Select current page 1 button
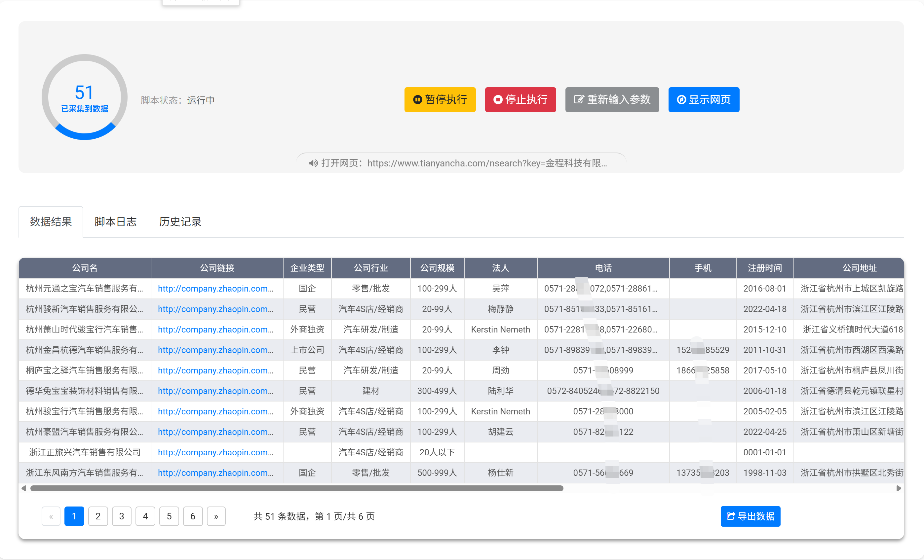This screenshot has height=560, width=924. 74,516
